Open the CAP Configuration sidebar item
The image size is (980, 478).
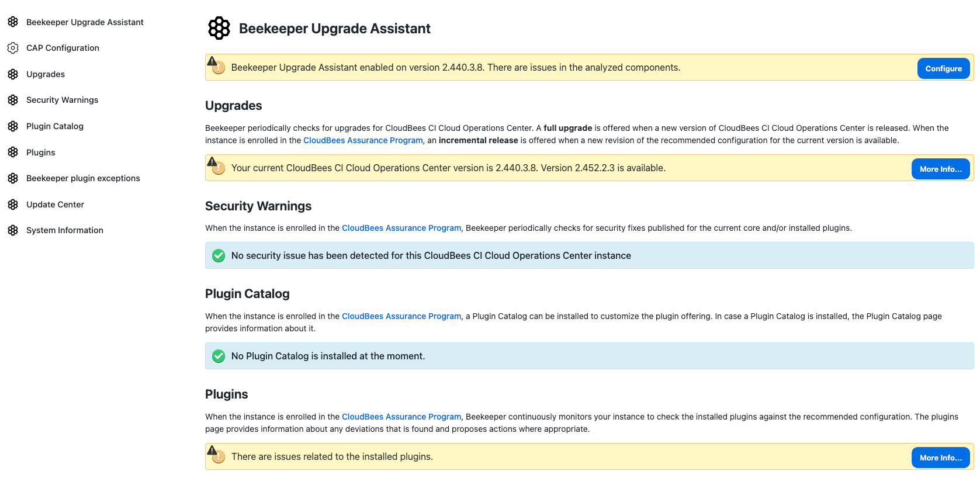pos(63,48)
